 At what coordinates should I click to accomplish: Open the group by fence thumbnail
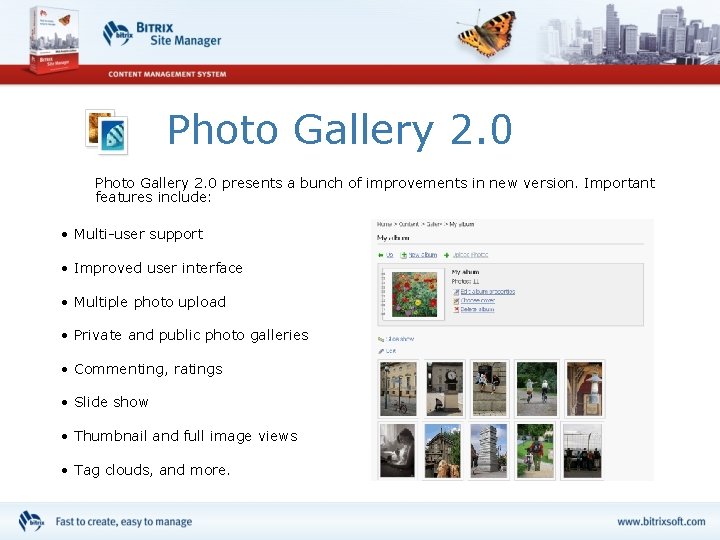pos(582,450)
